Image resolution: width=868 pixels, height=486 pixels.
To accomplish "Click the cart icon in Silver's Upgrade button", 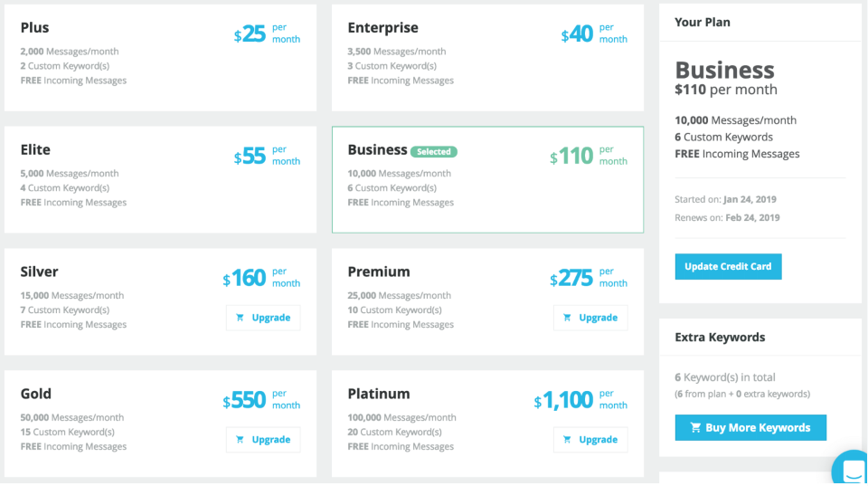I will 240,318.
